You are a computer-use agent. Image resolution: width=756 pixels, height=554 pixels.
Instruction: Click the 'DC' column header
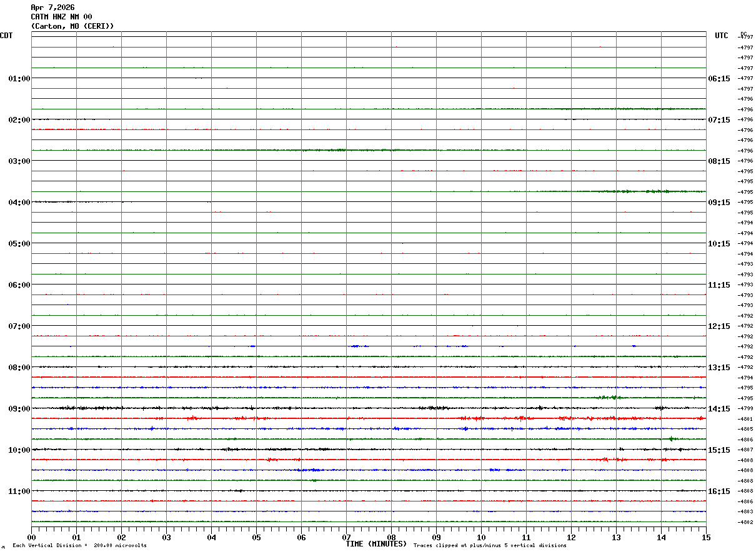(744, 34)
